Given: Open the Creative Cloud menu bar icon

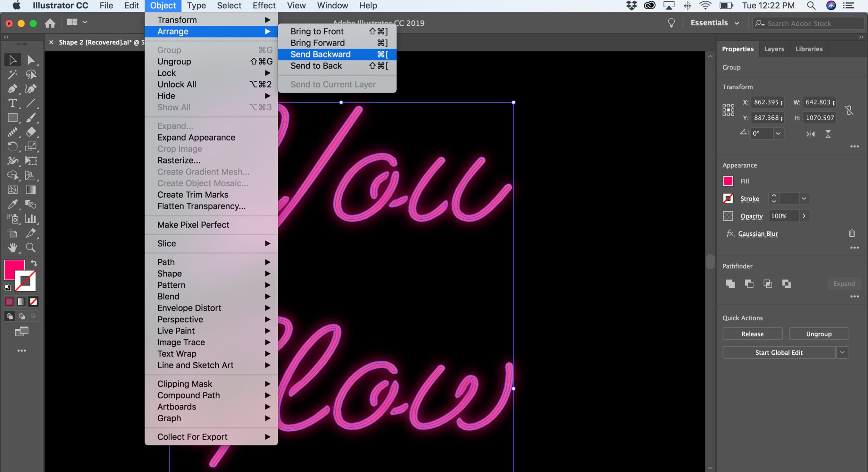Looking at the screenshot, I should (650, 5).
